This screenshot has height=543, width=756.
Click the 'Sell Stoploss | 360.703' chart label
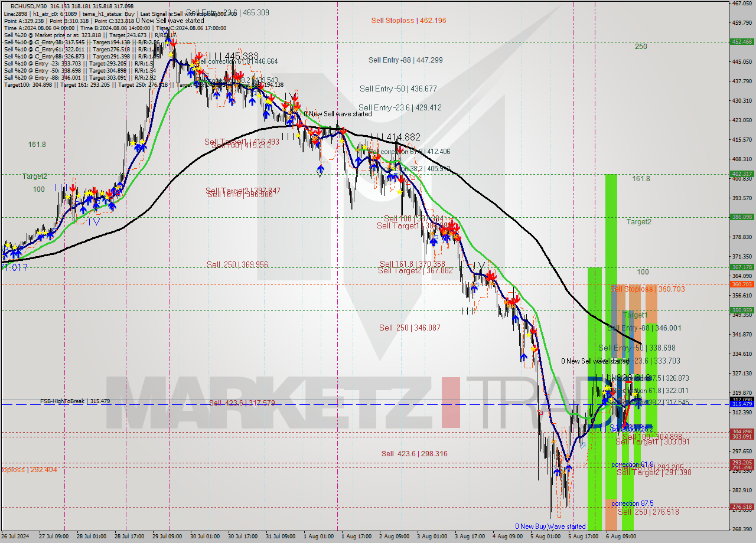click(647, 289)
